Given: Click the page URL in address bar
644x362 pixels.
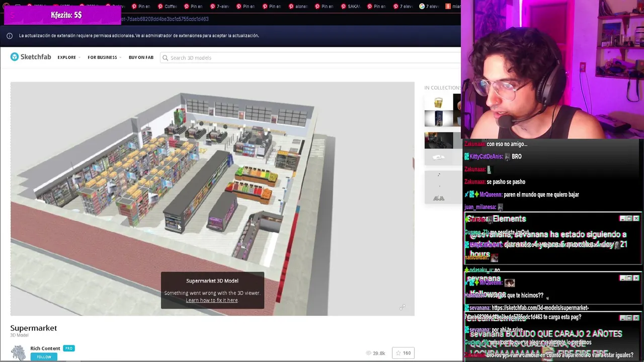Looking at the screenshot, I should [165, 19].
